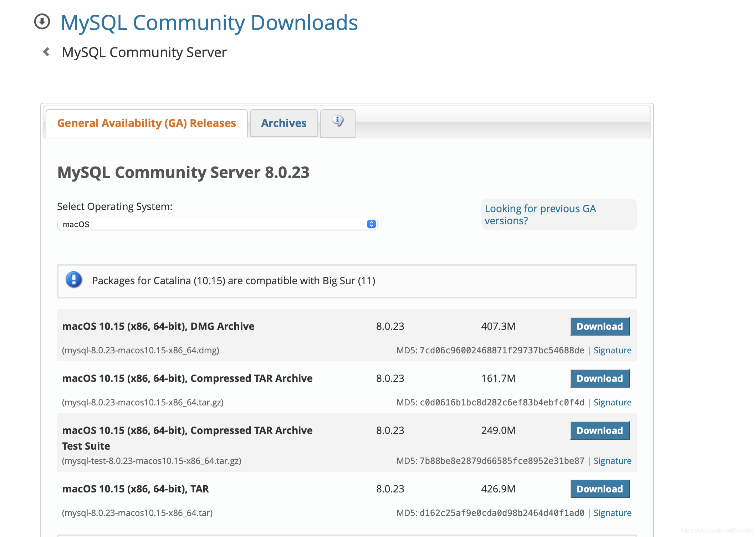The image size is (756, 537).
Task: Click version 8.0.23 in the DMG Archive row
Action: 390,326
